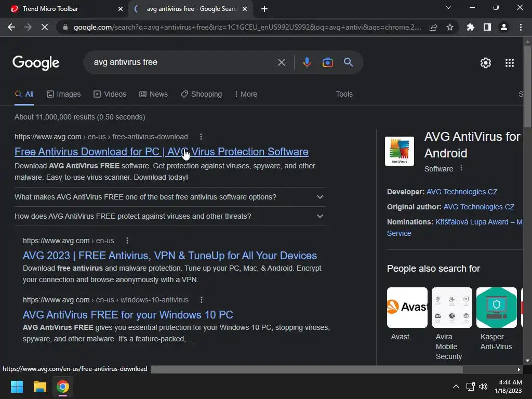
Task: Click Chrome icon in taskbar
Action: tap(63, 387)
